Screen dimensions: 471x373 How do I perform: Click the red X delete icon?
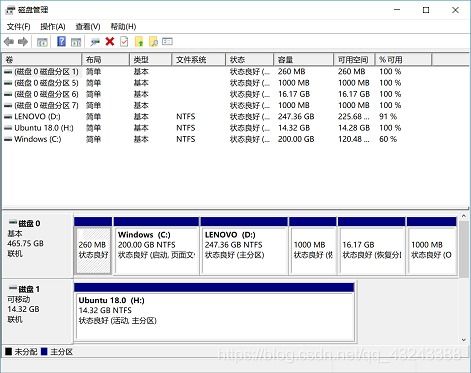click(x=110, y=41)
